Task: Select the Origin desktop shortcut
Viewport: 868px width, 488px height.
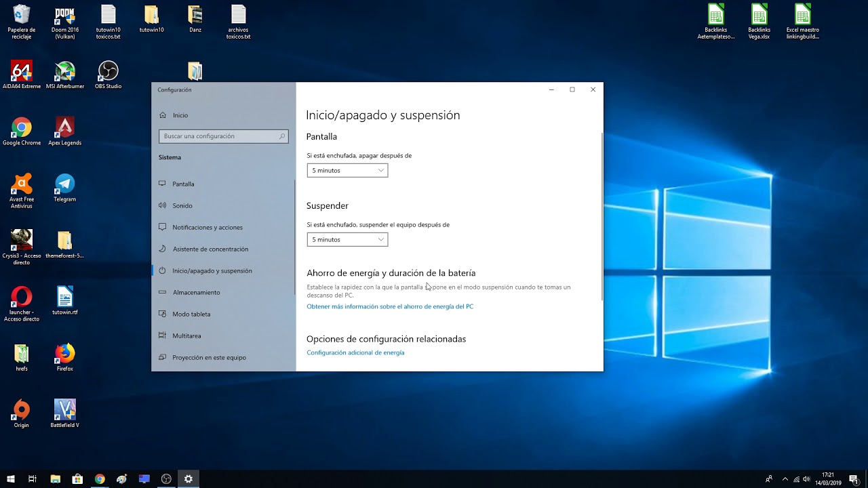Action: 22,413
